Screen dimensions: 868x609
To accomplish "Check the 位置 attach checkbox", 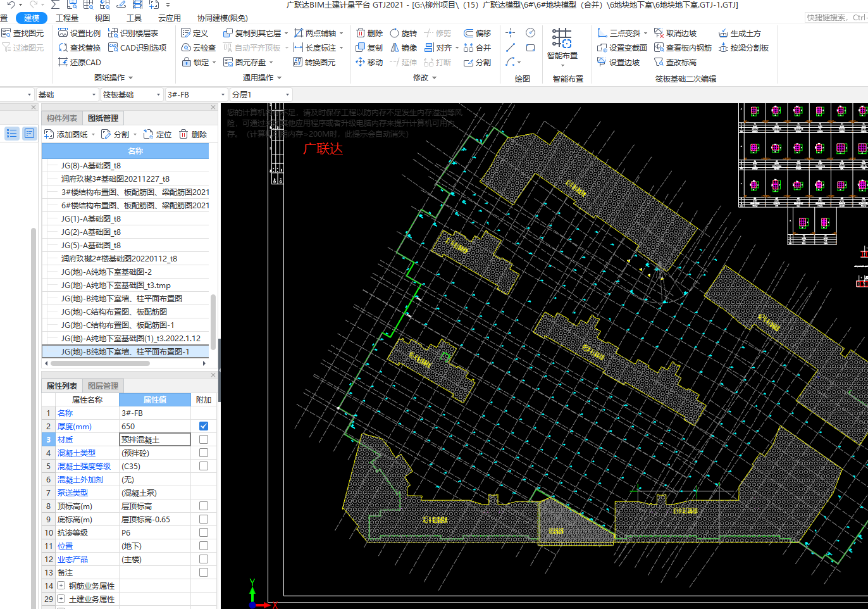I will pyautogui.click(x=204, y=546).
